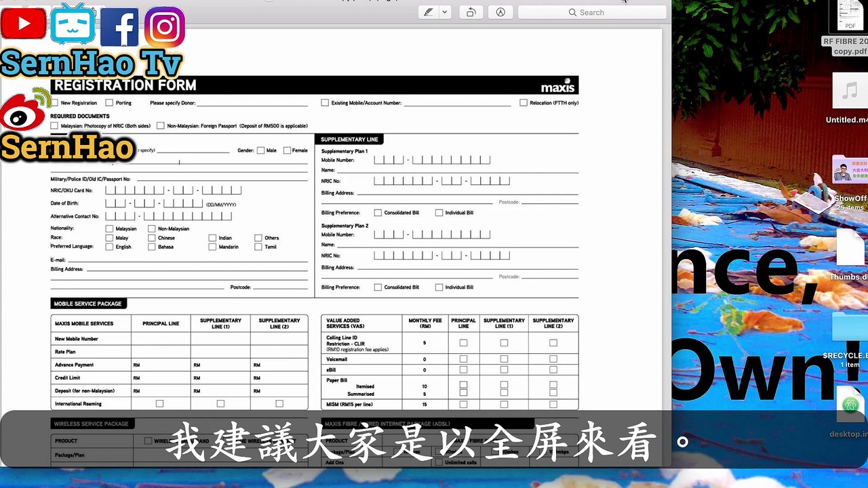Screen dimensions: 868x488
Task: Check eBill box for Supplementary Line (1)
Action: tap(504, 369)
